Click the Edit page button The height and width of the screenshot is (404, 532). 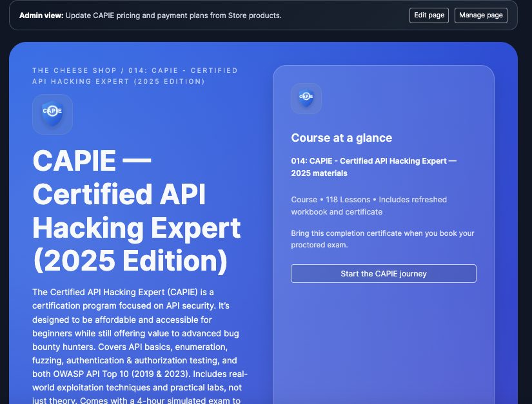tap(429, 15)
